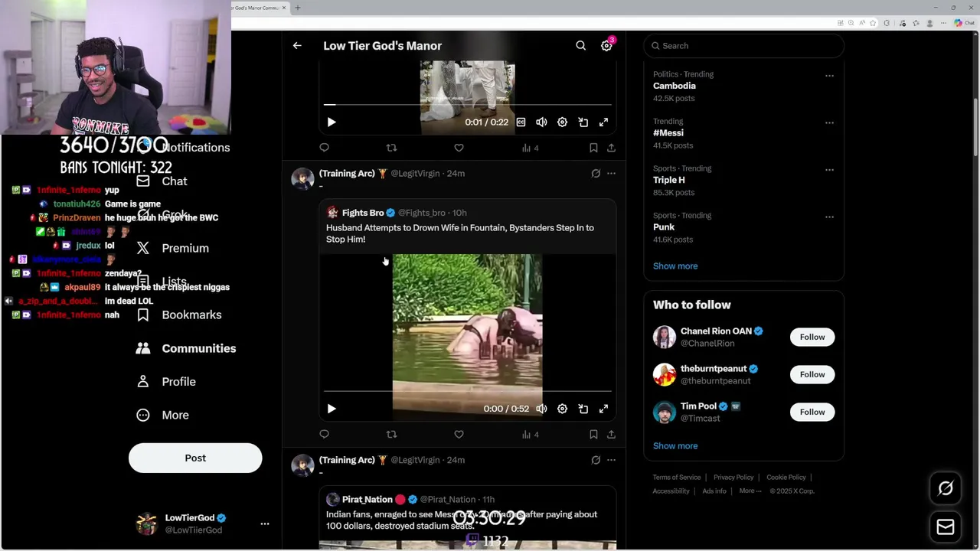The image size is (980, 551).
Task: Open more options for #Messi trend
Action: point(829,122)
